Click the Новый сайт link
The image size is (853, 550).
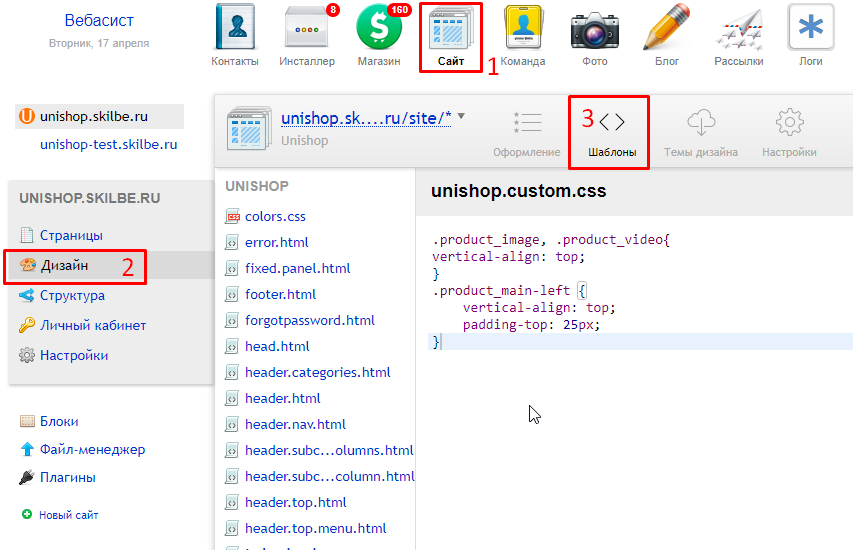pyautogui.click(x=68, y=515)
